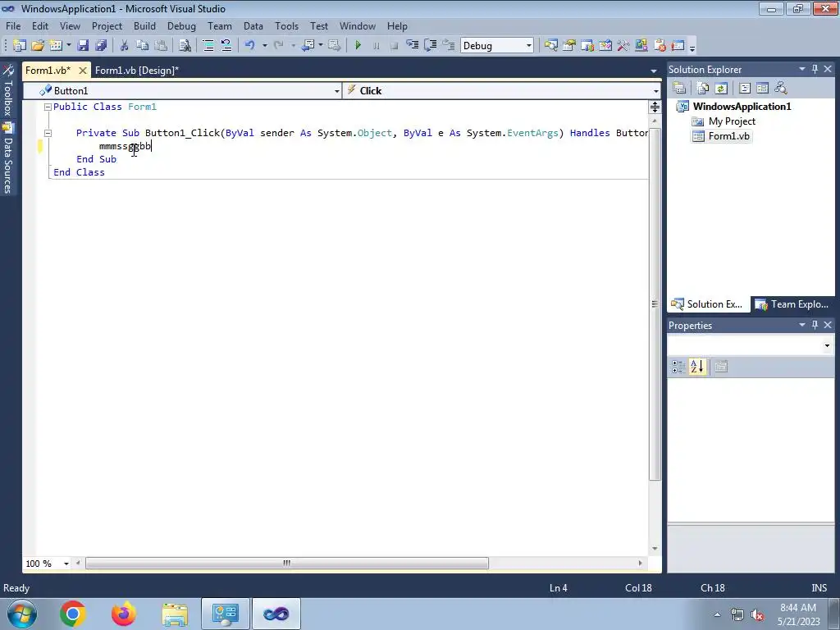
Task: Click the Navigate Backward toolbar icon
Action: [x=308, y=46]
